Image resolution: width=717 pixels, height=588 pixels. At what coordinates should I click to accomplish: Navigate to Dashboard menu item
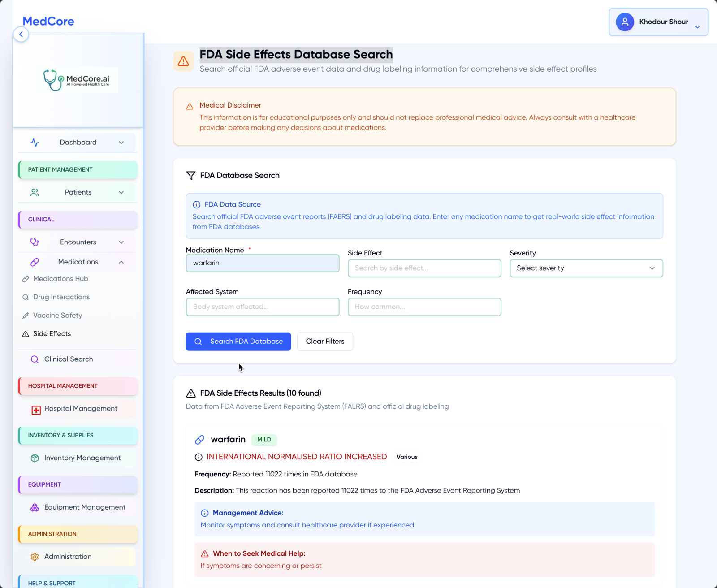78,143
